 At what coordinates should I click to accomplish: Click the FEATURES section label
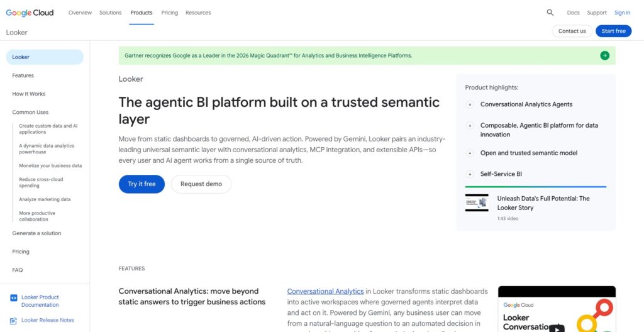tap(132, 268)
